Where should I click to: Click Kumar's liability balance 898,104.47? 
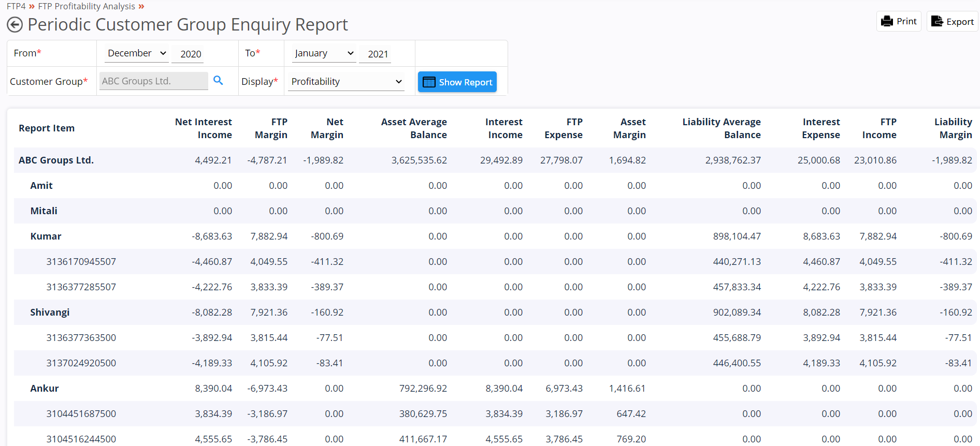coord(737,236)
